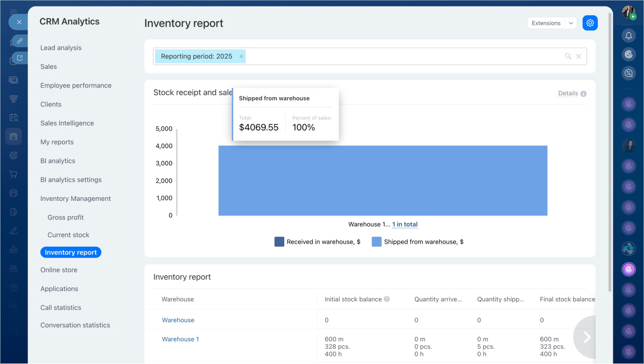Click the info icon beside Details

584,94
